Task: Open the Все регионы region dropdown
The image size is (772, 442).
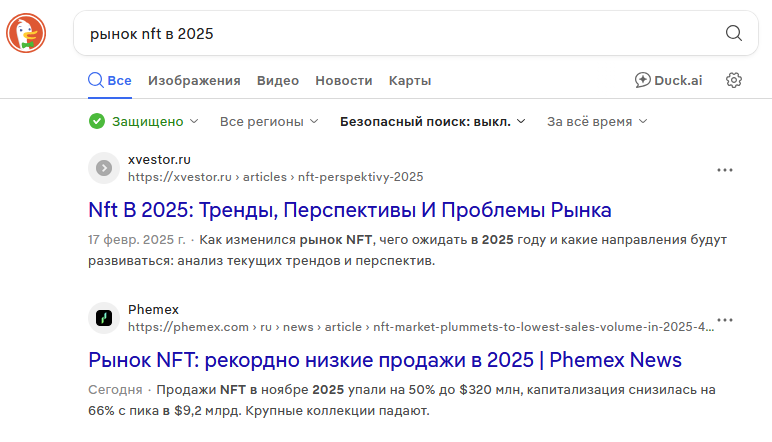Action: click(269, 121)
